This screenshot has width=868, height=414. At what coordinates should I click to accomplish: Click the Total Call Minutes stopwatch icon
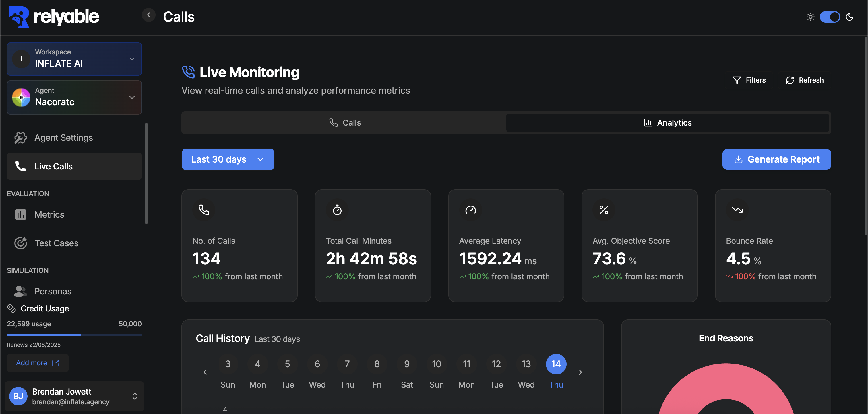click(x=337, y=210)
